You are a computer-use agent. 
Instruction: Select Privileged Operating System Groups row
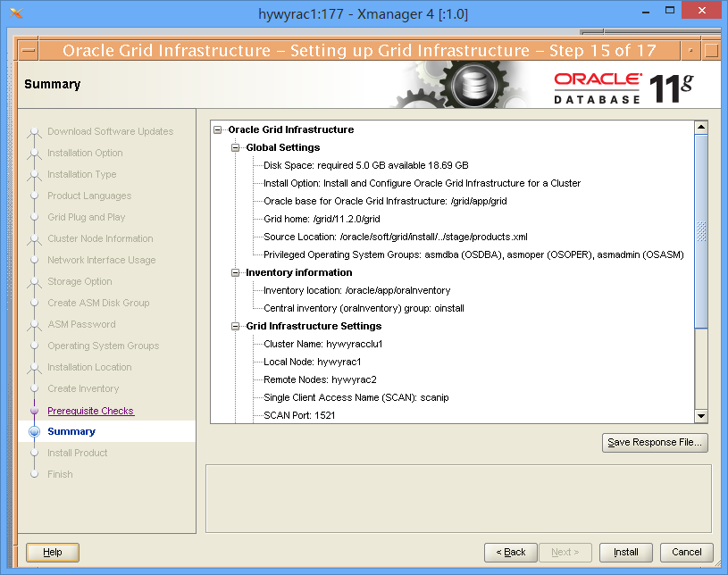click(x=473, y=254)
